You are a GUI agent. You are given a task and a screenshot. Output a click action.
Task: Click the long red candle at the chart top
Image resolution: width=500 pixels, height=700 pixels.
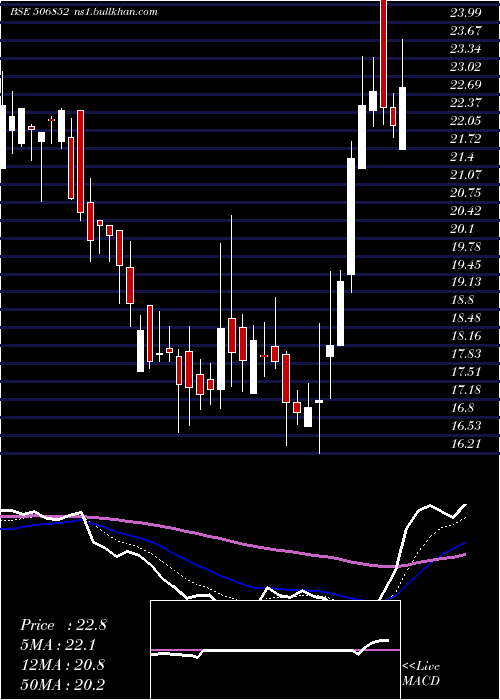pyautogui.click(x=383, y=54)
